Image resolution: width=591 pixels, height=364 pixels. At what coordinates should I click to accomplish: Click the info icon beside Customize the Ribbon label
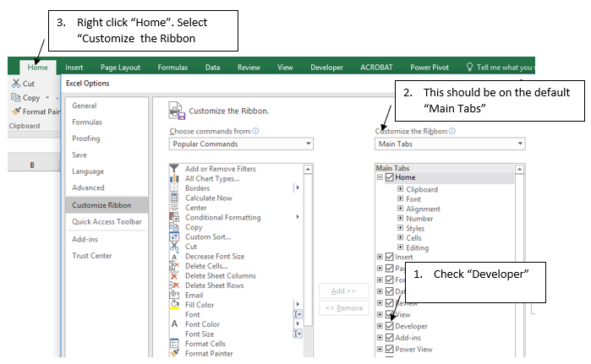pyautogui.click(x=452, y=131)
